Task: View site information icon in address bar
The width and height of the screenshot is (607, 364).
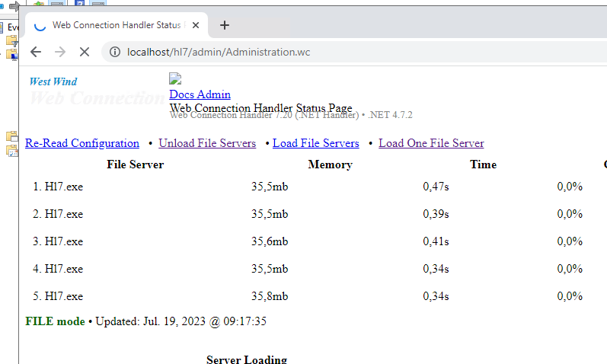Action: [x=115, y=52]
